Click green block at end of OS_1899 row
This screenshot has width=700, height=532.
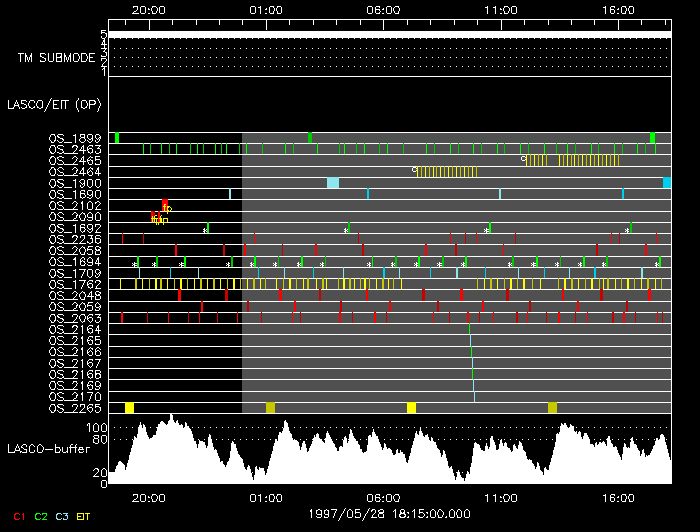pos(652,137)
